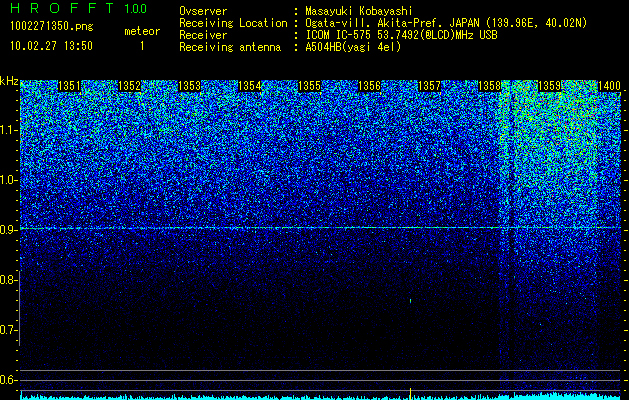Click observer name Masayuki Kobayashi
The height and width of the screenshot is (400, 629).
tap(359, 11)
